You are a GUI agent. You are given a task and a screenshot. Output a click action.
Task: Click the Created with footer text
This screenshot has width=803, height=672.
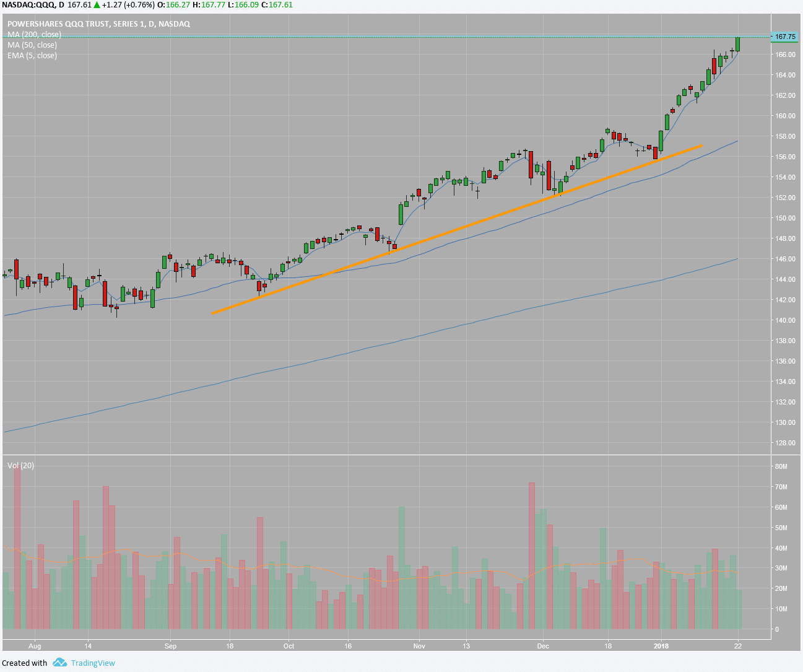(25, 663)
